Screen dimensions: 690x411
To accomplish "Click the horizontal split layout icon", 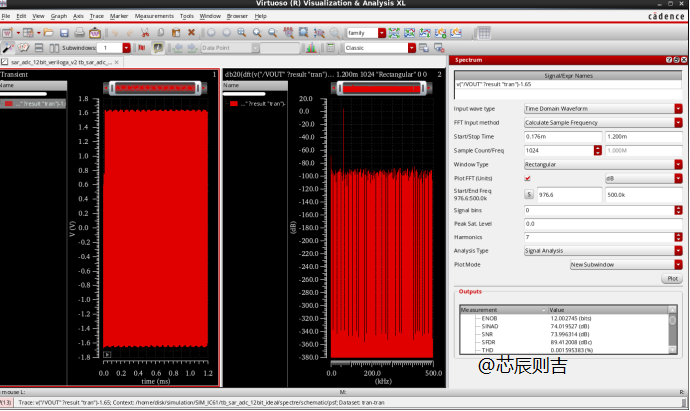I will click(x=39, y=48).
